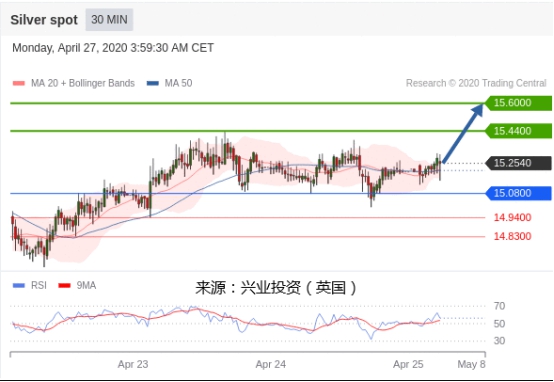The height and width of the screenshot is (382, 554).
Task: Click the date line Monday, April 27, 2020
Action: pos(113,48)
